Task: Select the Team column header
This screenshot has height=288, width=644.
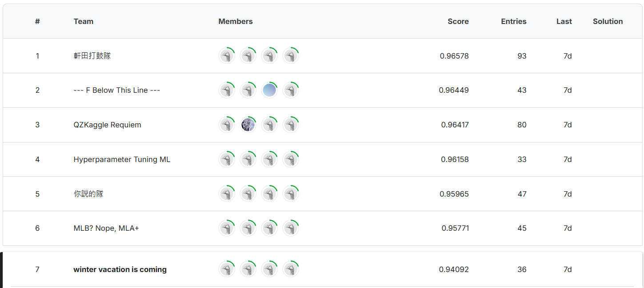Action: pos(84,21)
